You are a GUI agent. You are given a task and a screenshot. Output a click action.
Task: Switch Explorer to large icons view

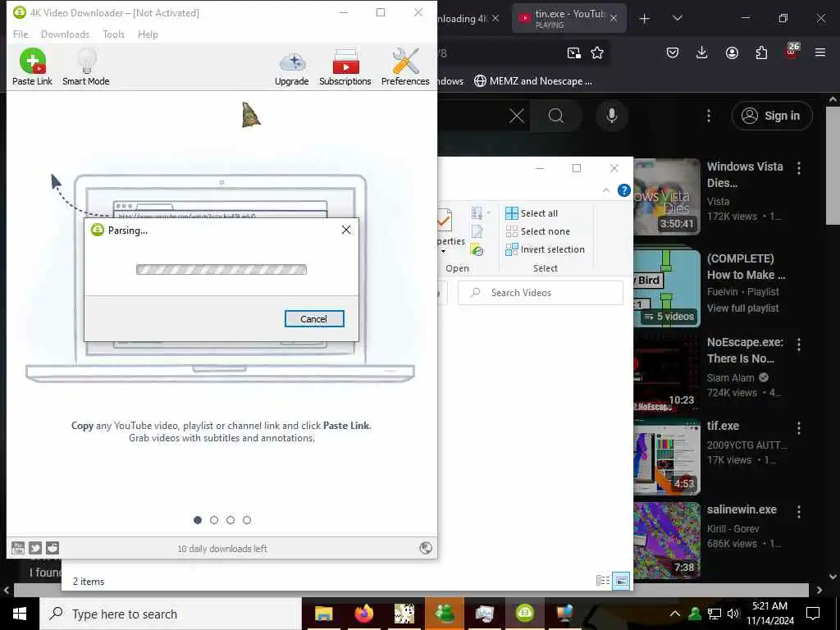(622, 581)
